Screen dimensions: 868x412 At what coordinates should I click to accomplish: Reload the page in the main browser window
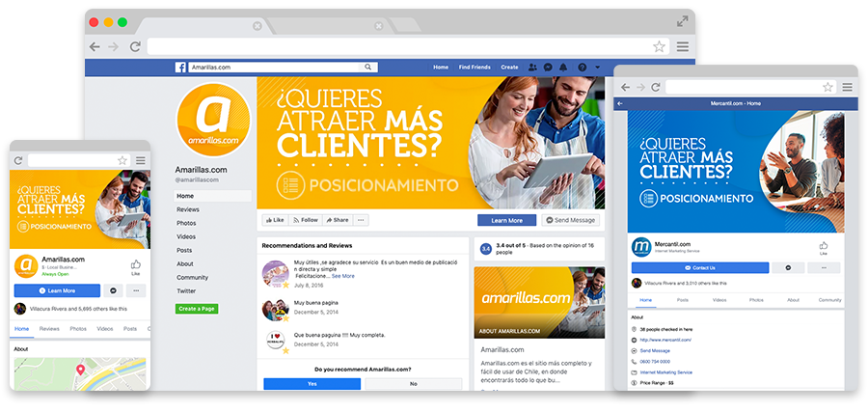(x=135, y=47)
